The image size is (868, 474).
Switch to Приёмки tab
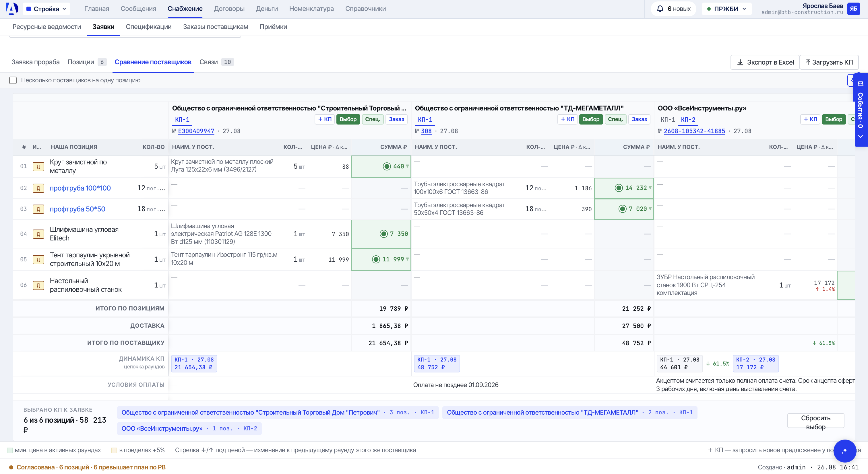click(x=273, y=27)
